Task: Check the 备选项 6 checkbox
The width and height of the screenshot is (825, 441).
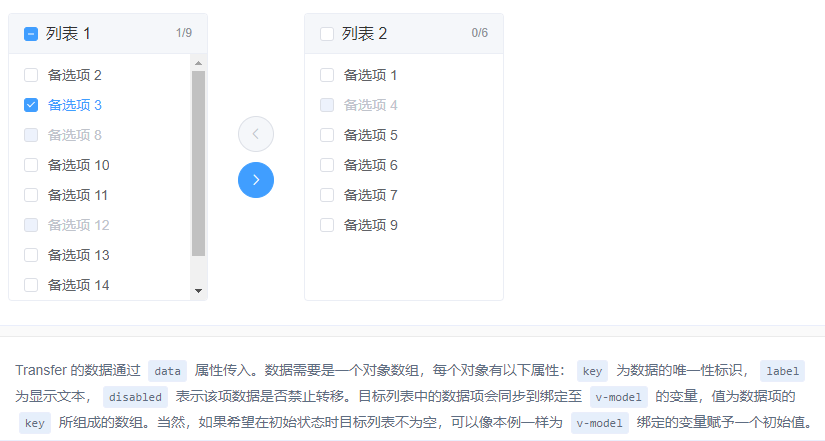Action: click(327, 165)
